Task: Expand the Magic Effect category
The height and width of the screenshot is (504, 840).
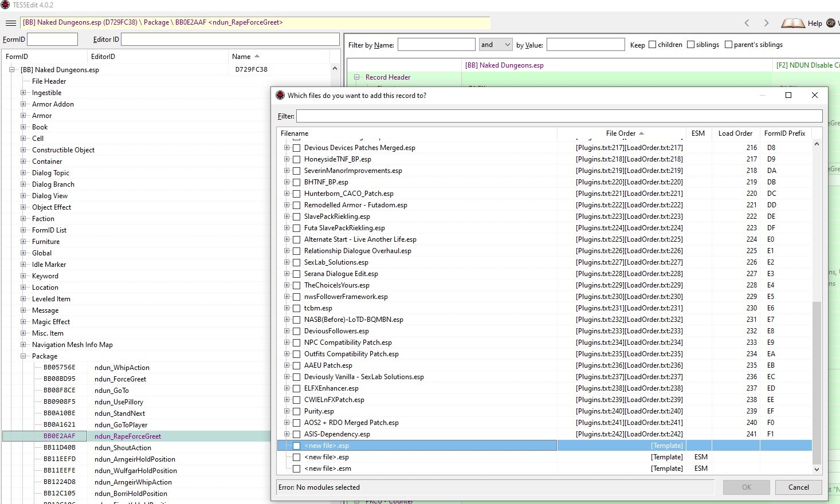Action: (x=23, y=322)
